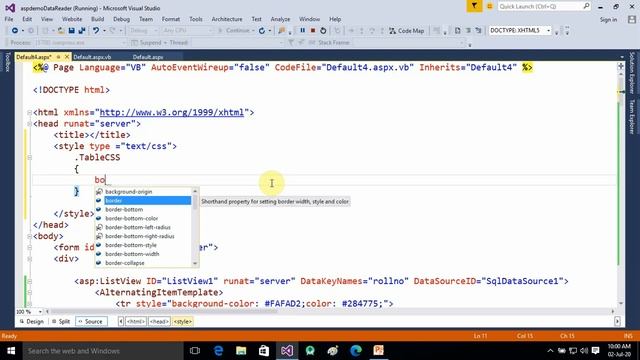Stop debugging with the red square icon
The height and width of the screenshot is (360, 640).
313,31
